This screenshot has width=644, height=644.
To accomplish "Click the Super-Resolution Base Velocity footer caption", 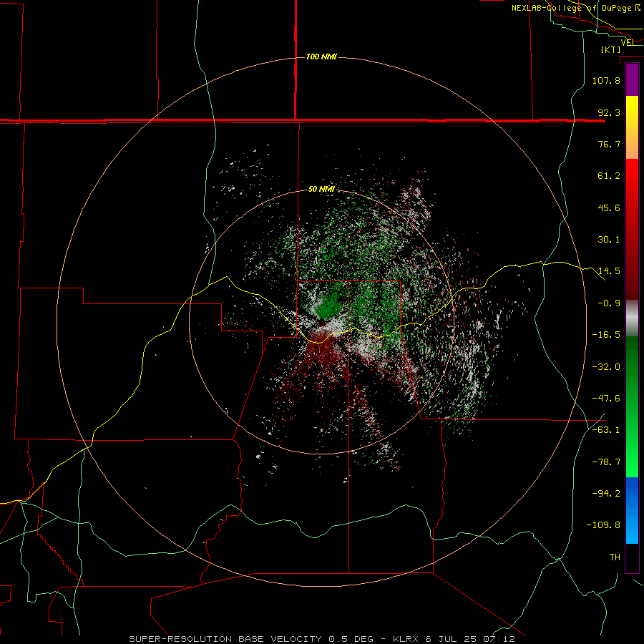I will point(321,639).
